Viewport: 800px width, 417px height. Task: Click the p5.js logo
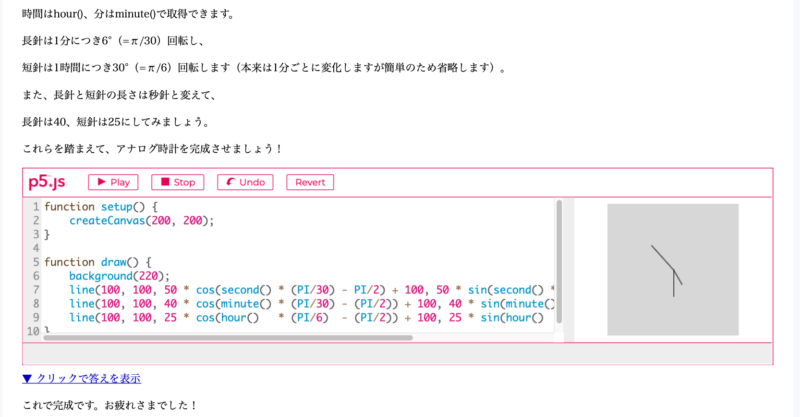click(x=47, y=182)
